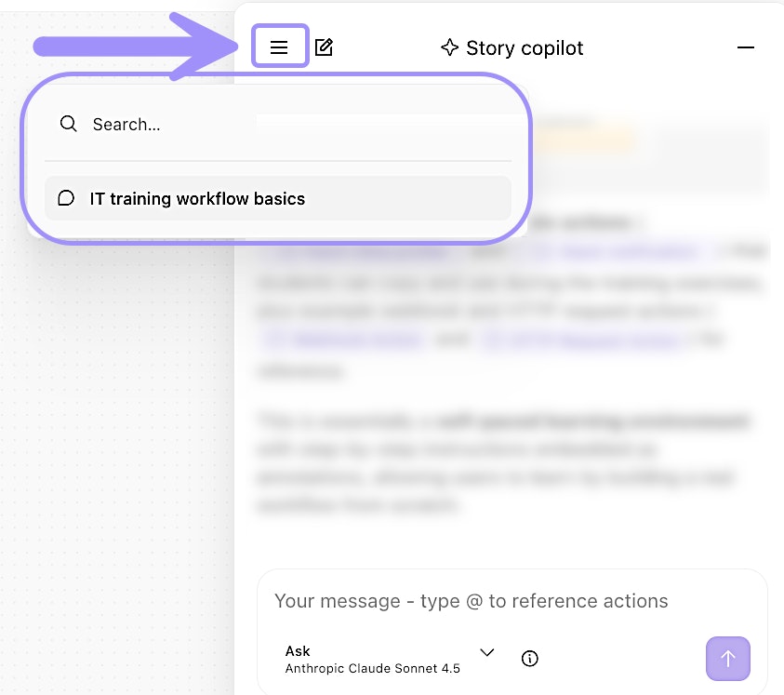The height and width of the screenshot is (695, 784).
Task: Show details with the circled info icon
Action: click(x=530, y=659)
